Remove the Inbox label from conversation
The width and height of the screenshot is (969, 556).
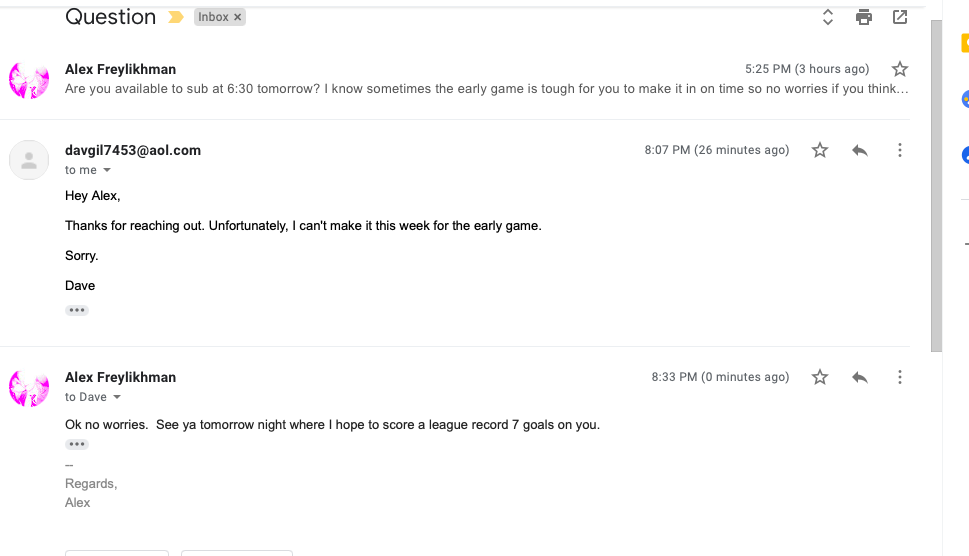(238, 17)
